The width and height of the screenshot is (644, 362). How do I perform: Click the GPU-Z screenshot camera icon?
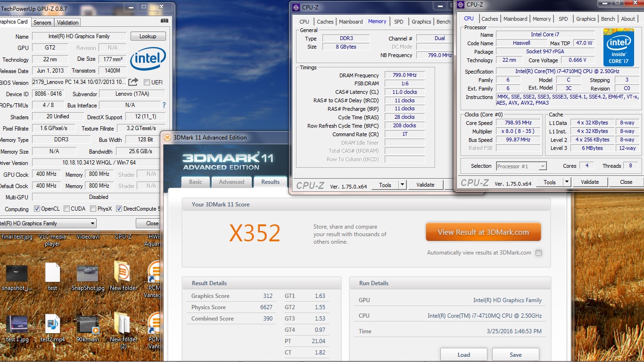click(x=164, y=21)
